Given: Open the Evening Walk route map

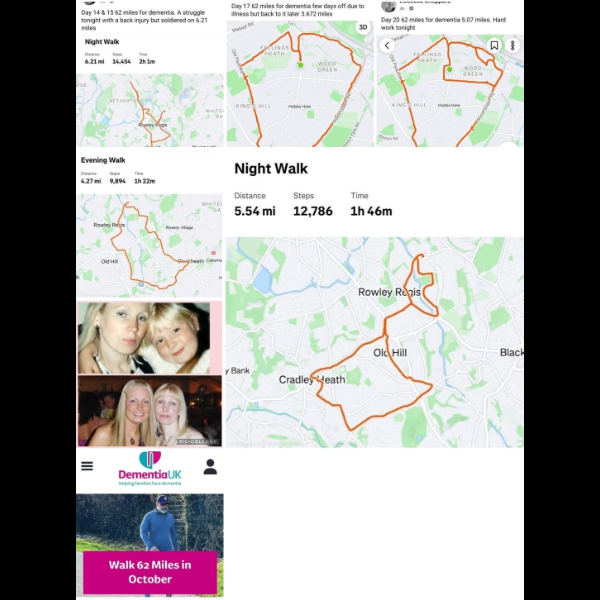Looking at the screenshot, I should pyautogui.click(x=149, y=245).
